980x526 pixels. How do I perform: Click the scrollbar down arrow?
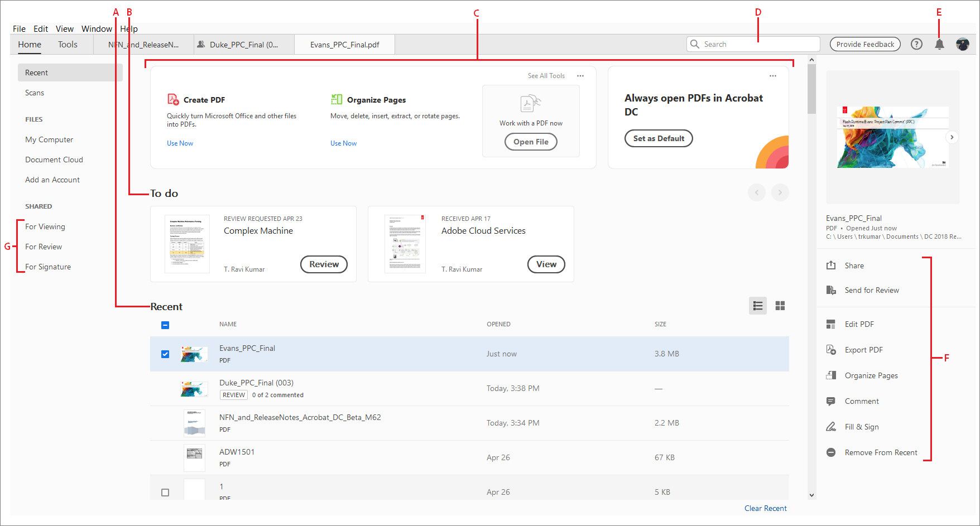click(811, 495)
